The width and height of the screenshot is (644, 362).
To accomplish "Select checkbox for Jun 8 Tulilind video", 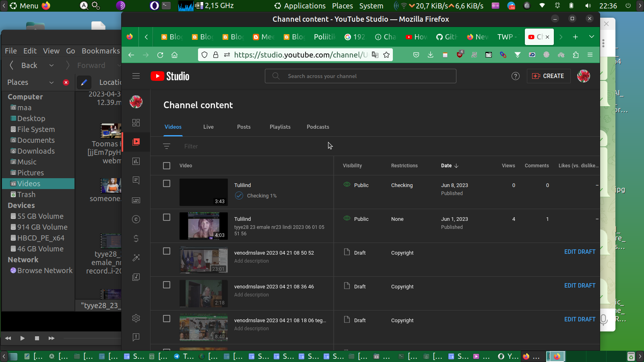I will [167, 183].
